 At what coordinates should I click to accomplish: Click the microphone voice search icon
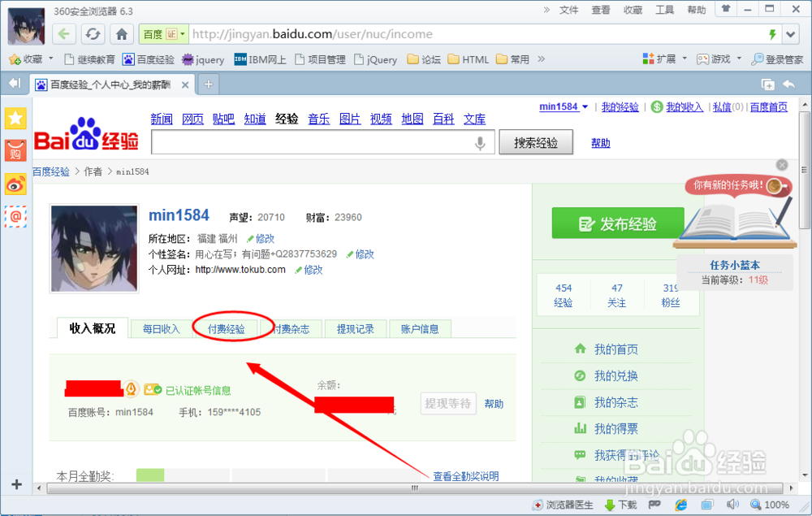click(480, 142)
